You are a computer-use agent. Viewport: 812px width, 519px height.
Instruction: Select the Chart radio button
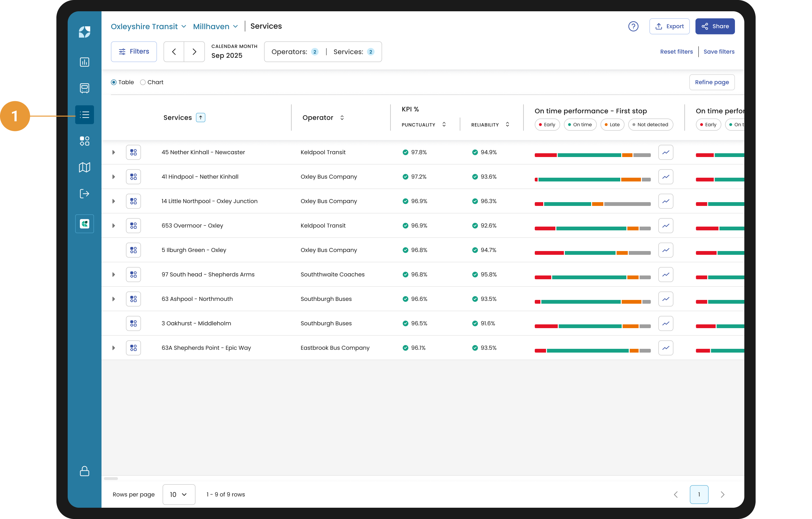[x=143, y=82]
